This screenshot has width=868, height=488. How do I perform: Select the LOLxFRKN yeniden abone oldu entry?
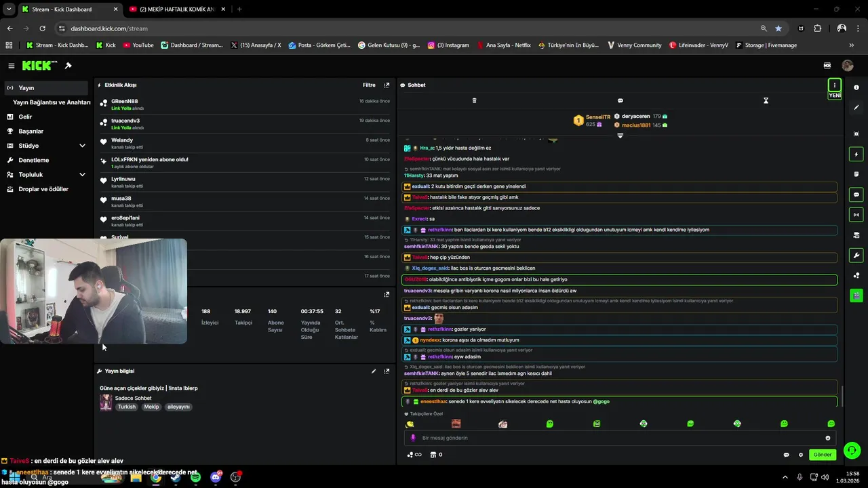(245, 163)
